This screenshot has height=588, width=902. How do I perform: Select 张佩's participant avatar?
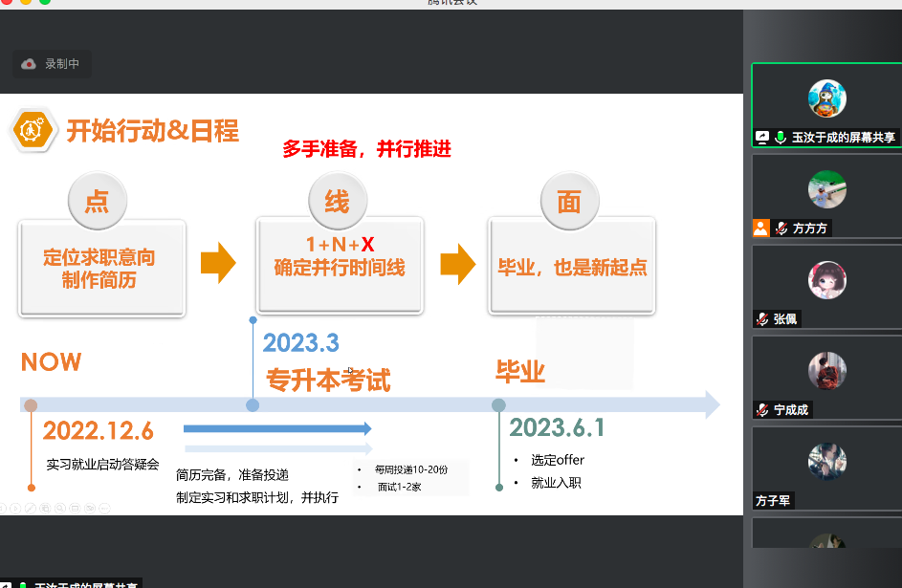coord(826,281)
